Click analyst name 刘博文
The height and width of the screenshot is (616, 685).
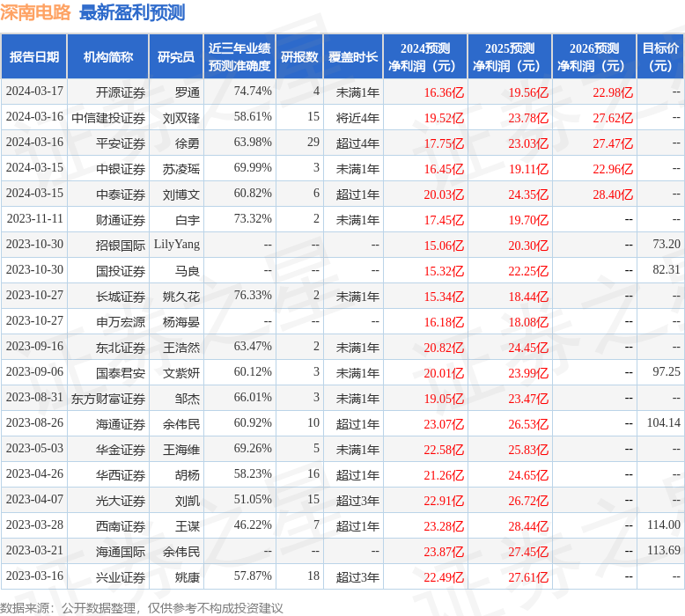click(181, 194)
